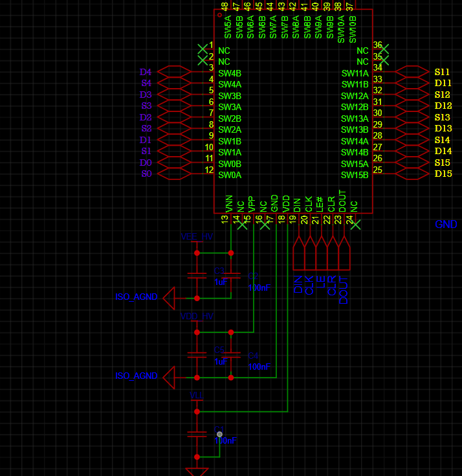Select the C1 100nF capacitor value
The width and height of the screenshot is (462, 476).
(225, 440)
